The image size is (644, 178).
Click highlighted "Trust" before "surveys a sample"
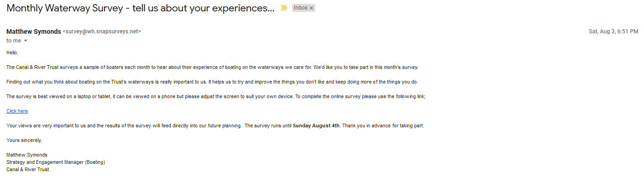[x=52, y=67]
